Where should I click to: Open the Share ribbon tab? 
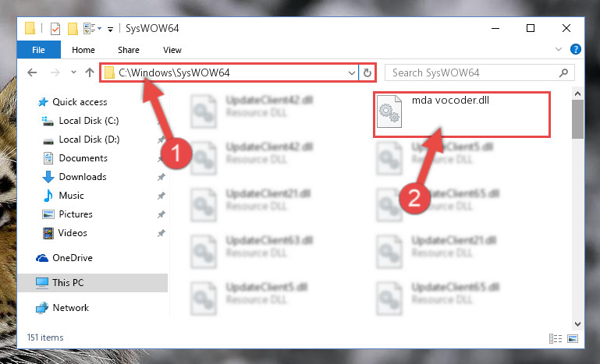tap(129, 50)
